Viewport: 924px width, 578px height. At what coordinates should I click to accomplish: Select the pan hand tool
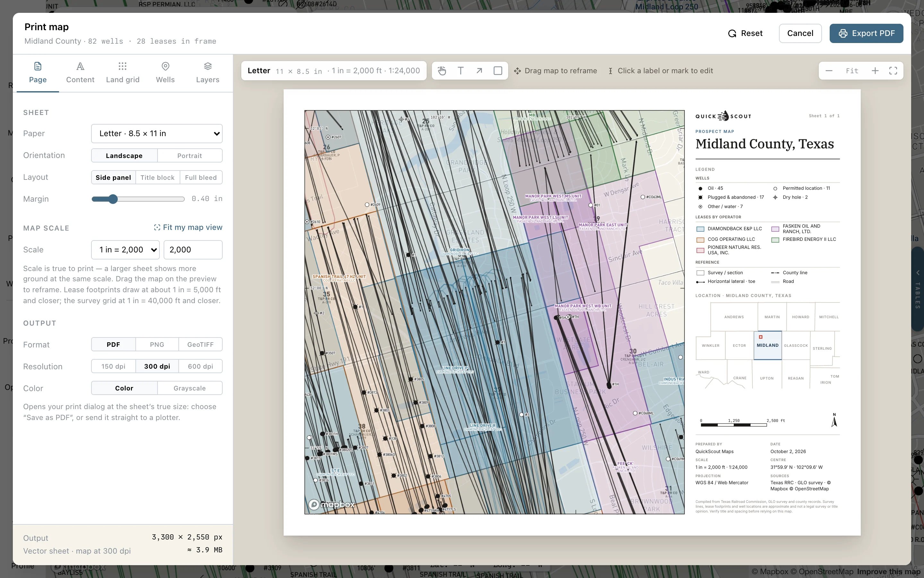click(442, 71)
